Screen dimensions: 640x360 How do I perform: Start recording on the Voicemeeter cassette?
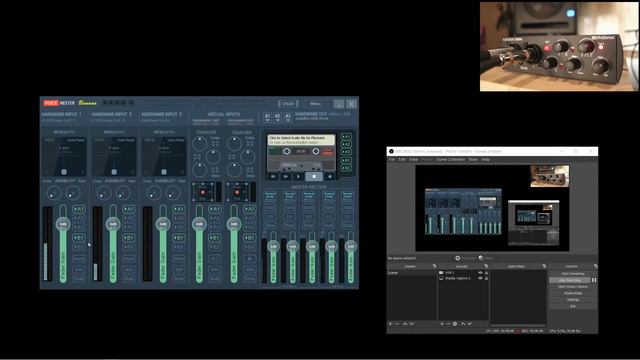(x=330, y=176)
